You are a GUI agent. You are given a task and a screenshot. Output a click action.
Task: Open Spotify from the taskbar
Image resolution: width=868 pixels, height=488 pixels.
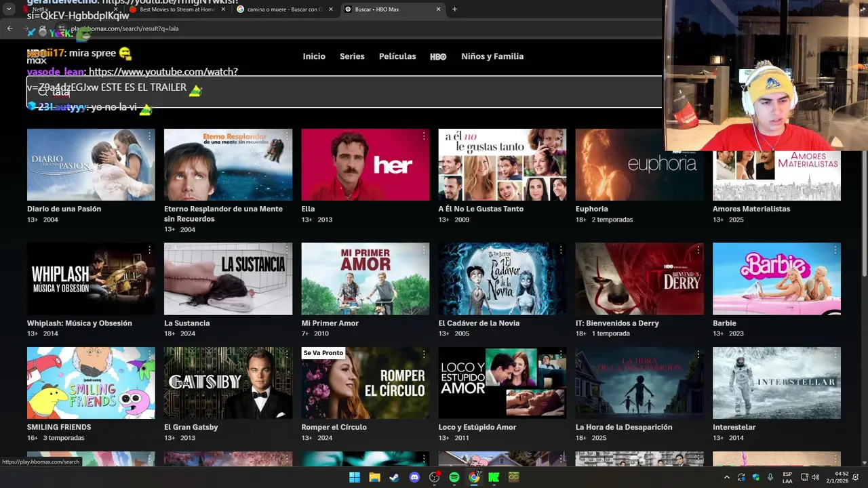click(x=454, y=477)
